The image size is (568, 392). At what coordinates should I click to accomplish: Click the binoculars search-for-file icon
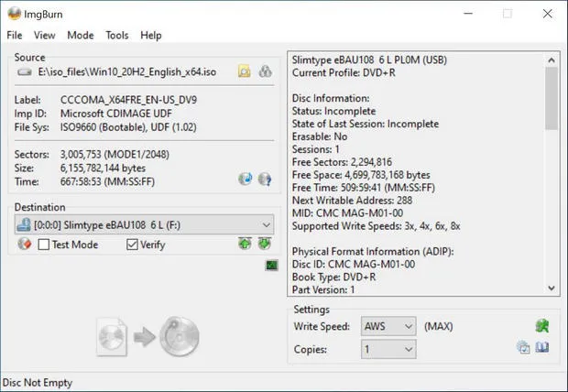tap(265, 71)
